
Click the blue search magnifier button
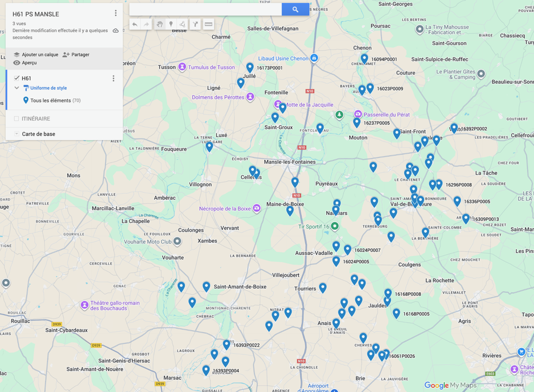point(295,9)
